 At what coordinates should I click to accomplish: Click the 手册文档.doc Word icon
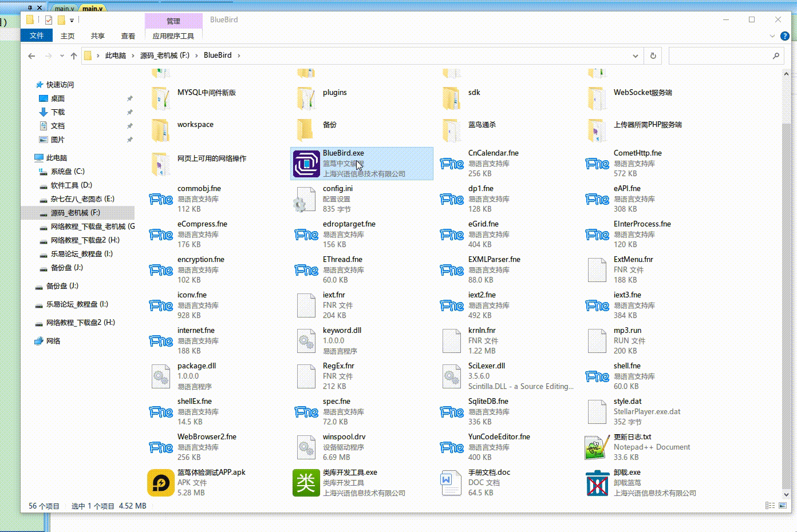[x=452, y=483]
